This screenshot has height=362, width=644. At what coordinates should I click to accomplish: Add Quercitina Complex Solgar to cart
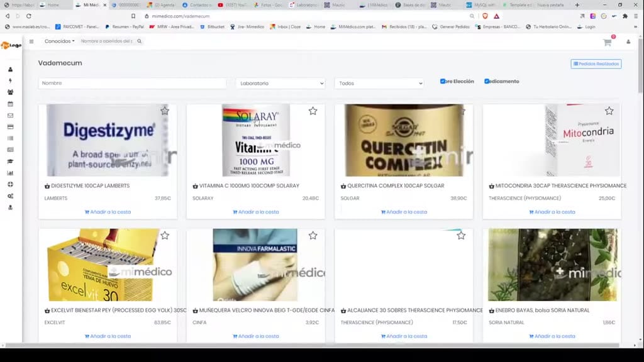[404, 212]
